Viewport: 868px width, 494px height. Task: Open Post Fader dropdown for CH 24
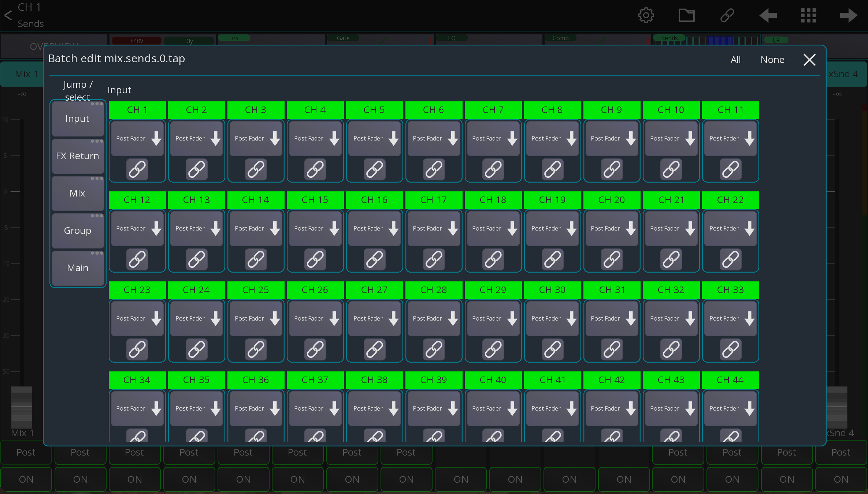point(197,319)
